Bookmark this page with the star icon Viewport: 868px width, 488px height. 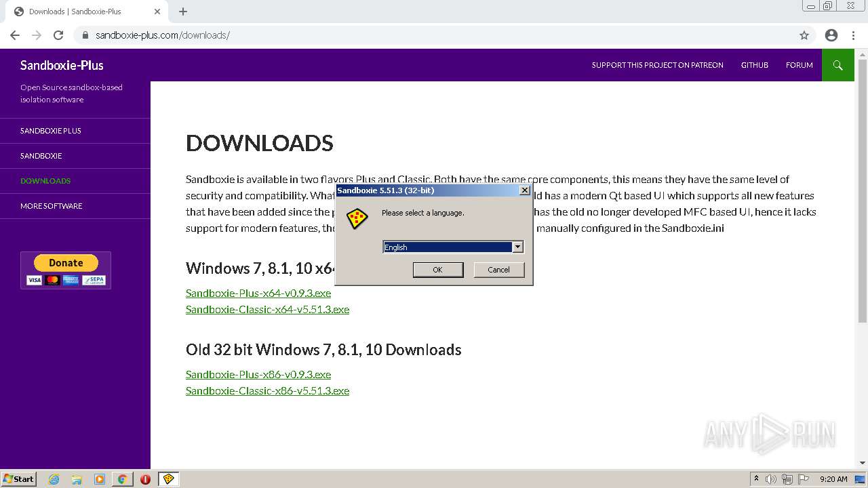tap(804, 35)
